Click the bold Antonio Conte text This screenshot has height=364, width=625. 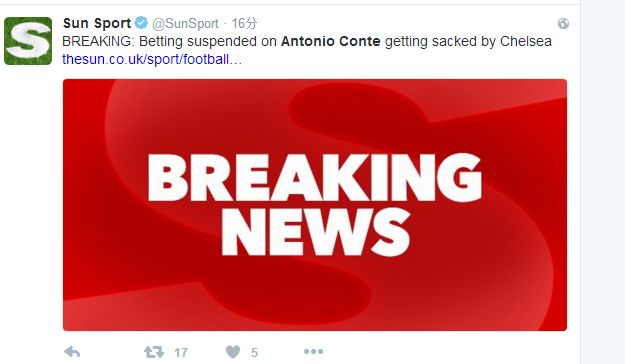331,41
